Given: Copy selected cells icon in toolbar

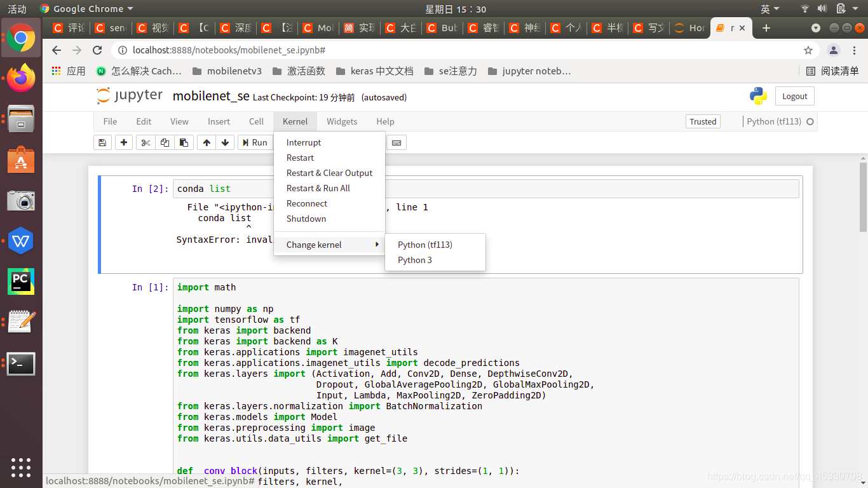Looking at the screenshot, I should [x=165, y=142].
